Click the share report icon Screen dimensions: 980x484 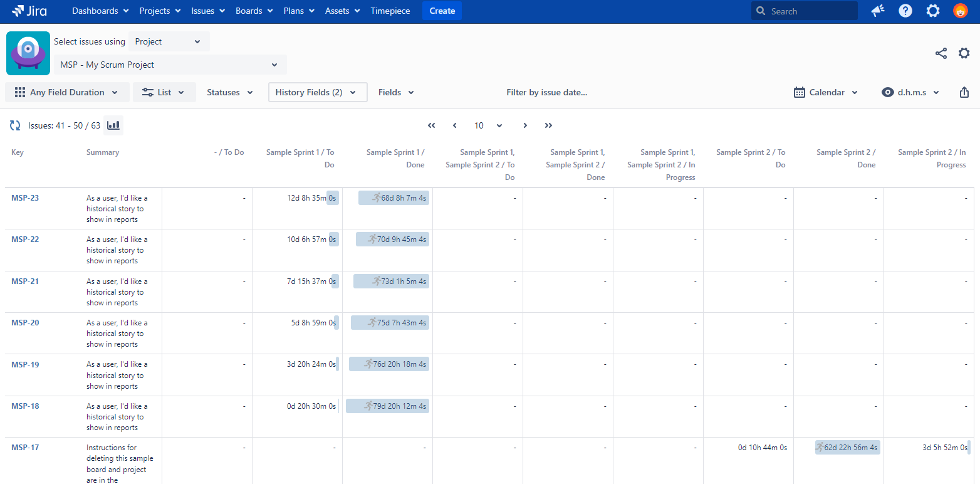point(941,53)
